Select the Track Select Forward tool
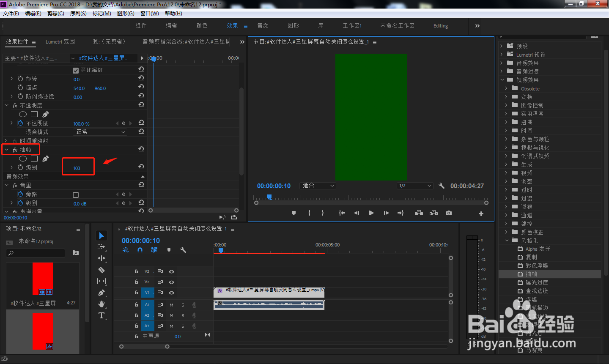 101,247
